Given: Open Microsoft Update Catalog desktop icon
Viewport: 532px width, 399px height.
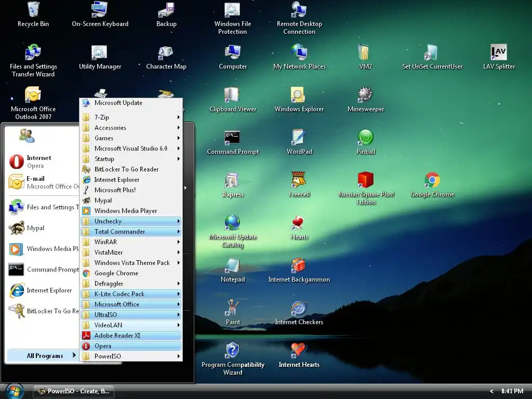Looking at the screenshot, I should pos(232,231).
